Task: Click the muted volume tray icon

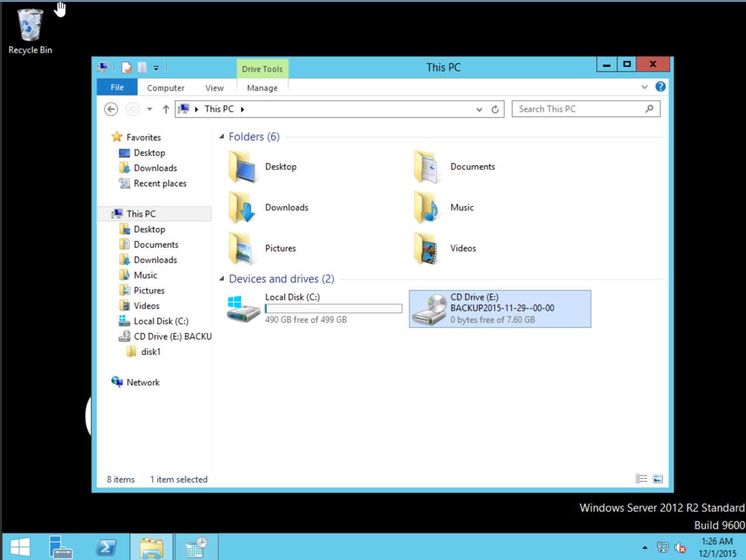Action: [680, 548]
